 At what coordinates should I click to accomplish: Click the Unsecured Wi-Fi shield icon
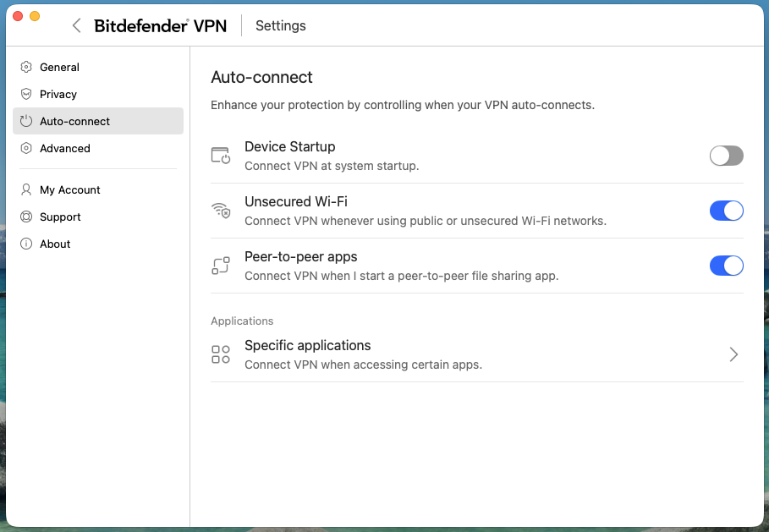tap(221, 211)
